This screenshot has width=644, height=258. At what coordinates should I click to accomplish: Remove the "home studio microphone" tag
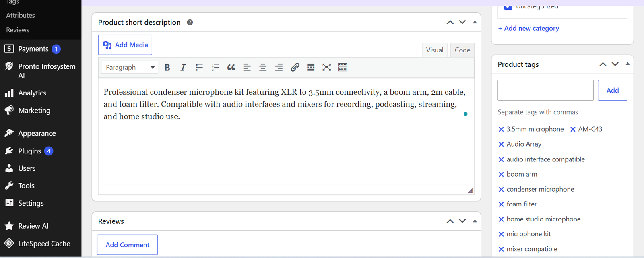click(x=501, y=219)
